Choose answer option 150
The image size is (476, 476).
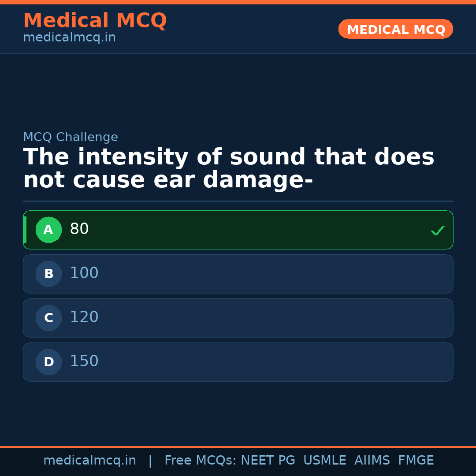pos(84,361)
